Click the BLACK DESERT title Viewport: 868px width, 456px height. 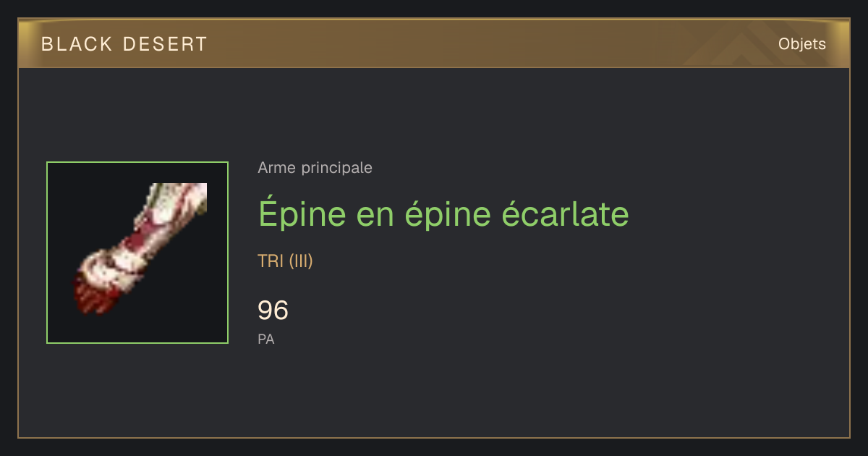click(x=124, y=44)
